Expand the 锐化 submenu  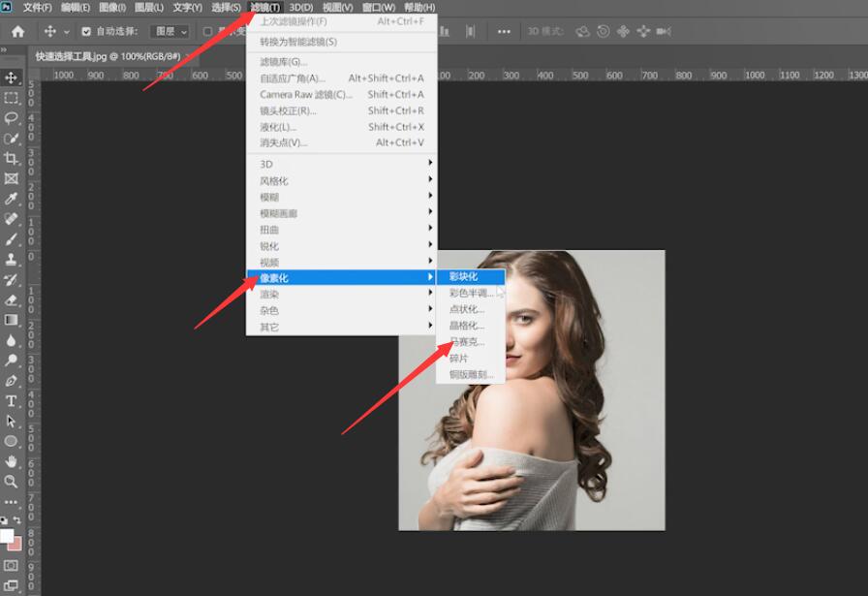(x=342, y=245)
